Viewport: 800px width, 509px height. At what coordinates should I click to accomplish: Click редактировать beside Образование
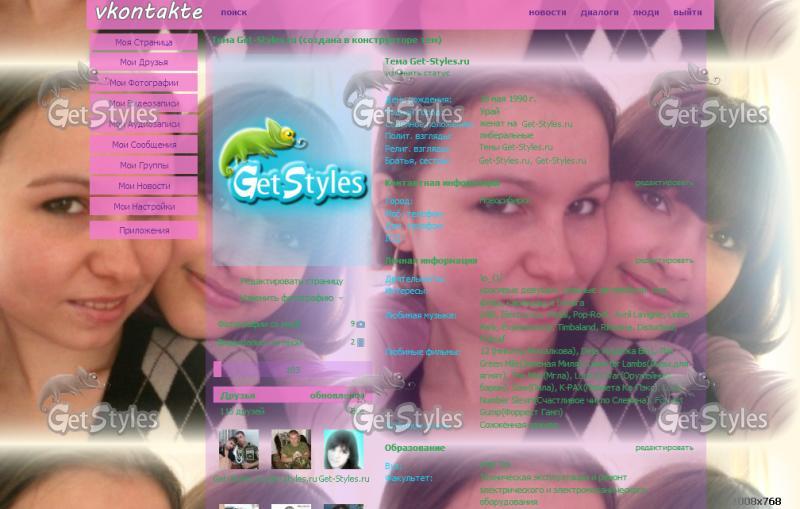pyautogui.click(x=664, y=447)
